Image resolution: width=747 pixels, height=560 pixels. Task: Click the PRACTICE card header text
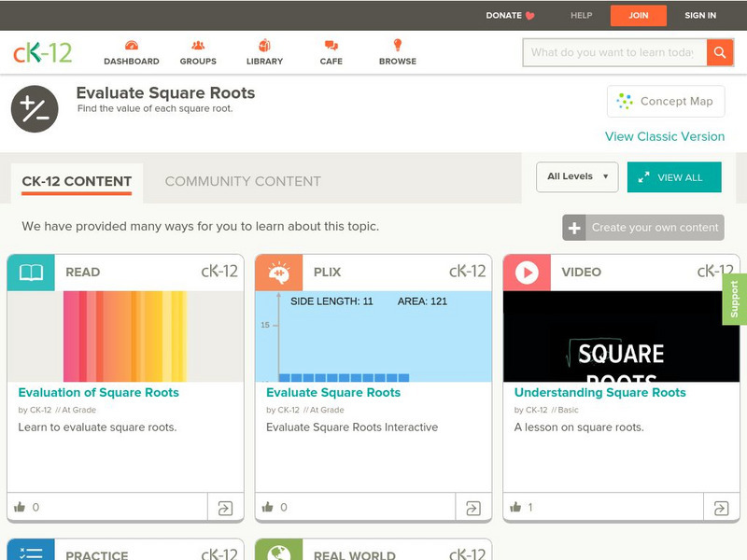[x=97, y=555]
